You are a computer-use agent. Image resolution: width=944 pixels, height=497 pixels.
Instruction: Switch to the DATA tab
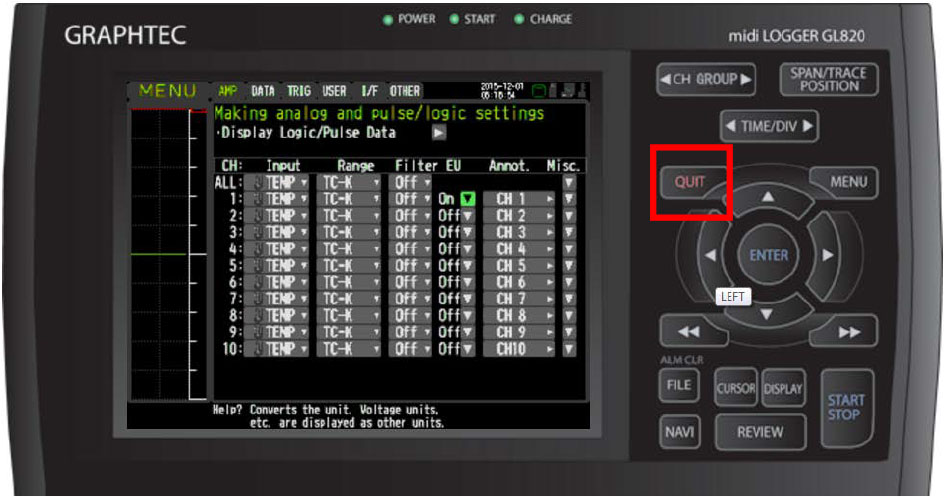[262, 91]
